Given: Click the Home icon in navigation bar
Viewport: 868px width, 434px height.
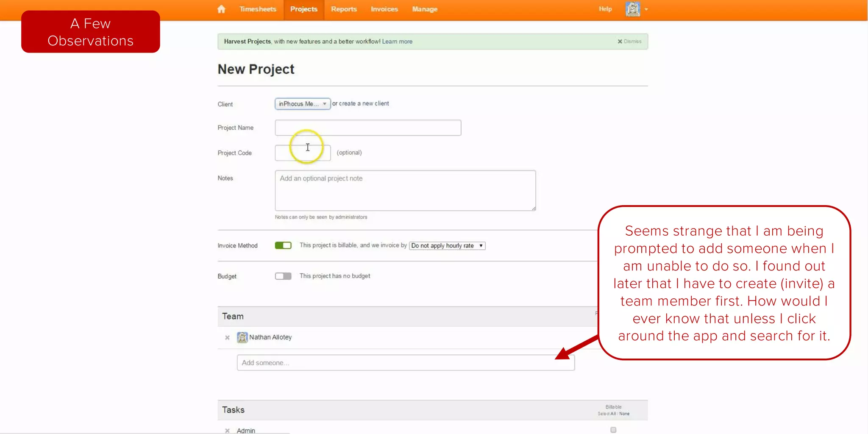Looking at the screenshot, I should [x=221, y=9].
